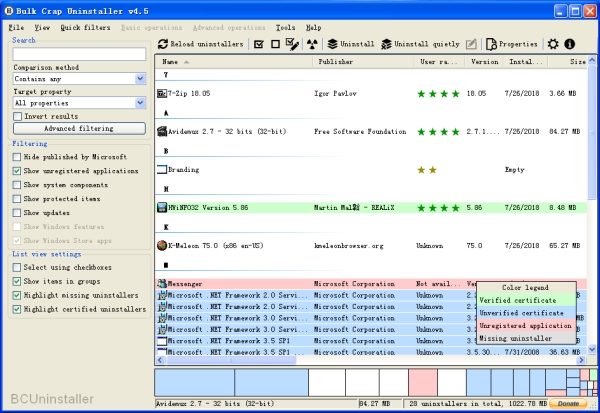This screenshot has width=600, height=413.
Task: Click the Igor Pavlov publisher cell
Action: pyautogui.click(x=335, y=93)
